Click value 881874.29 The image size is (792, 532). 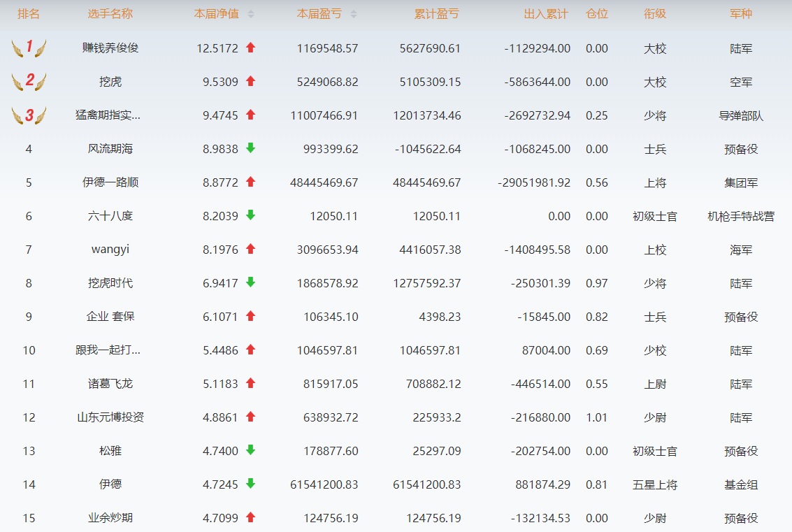click(x=543, y=485)
